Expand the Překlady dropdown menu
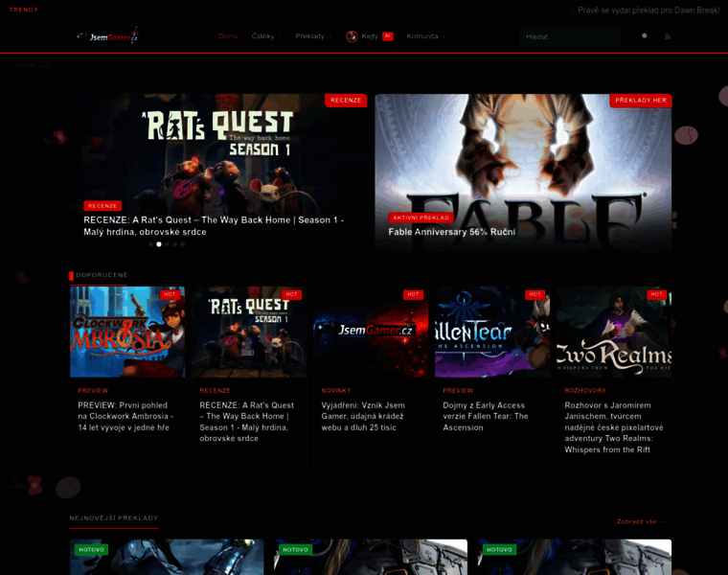This screenshot has width=728, height=575. 313,36
